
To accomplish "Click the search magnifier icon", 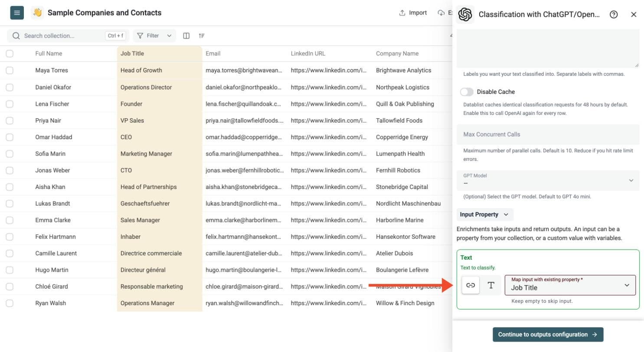I will (16, 36).
